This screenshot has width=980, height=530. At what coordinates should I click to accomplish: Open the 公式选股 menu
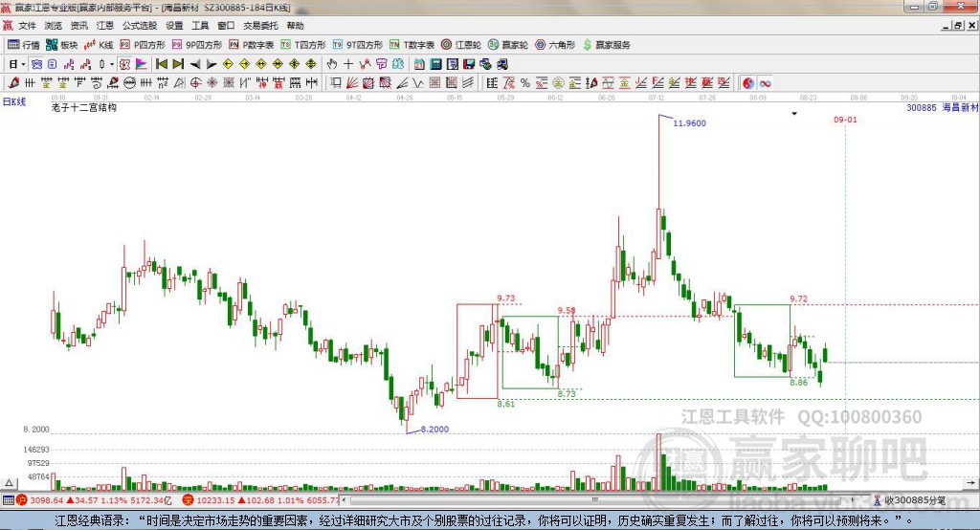tap(140, 26)
